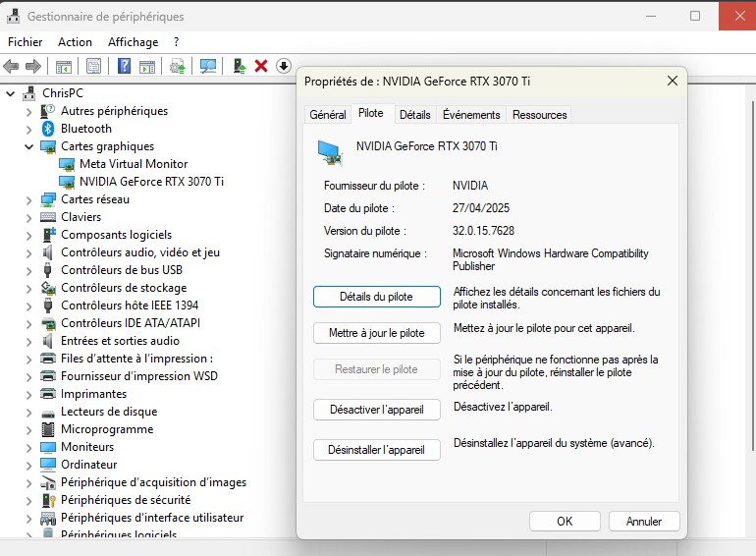Click the Disable device down-arrow icon
Viewport: 756px width, 556px height.
click(x=284, y=66)
